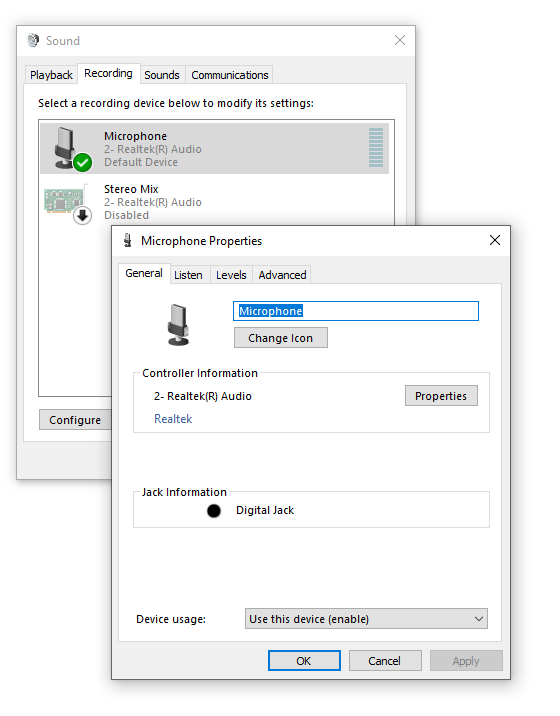This screenshot has height=716, width=560.
Task: Click the Change Icon button
Action: (281, 338)
